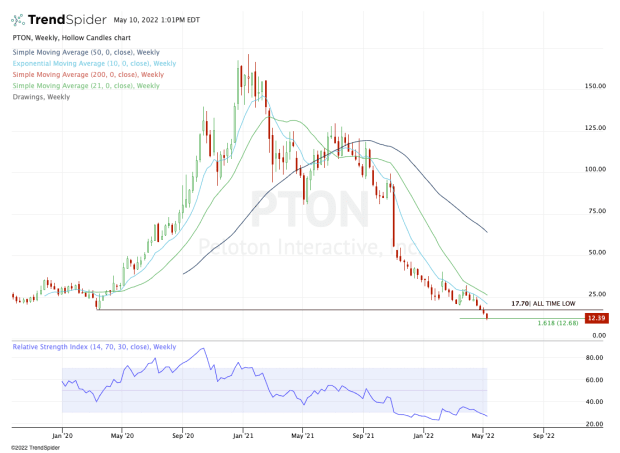
Task: Select the Simple Moving Average (200) legend entry
Action: point(88,74)
